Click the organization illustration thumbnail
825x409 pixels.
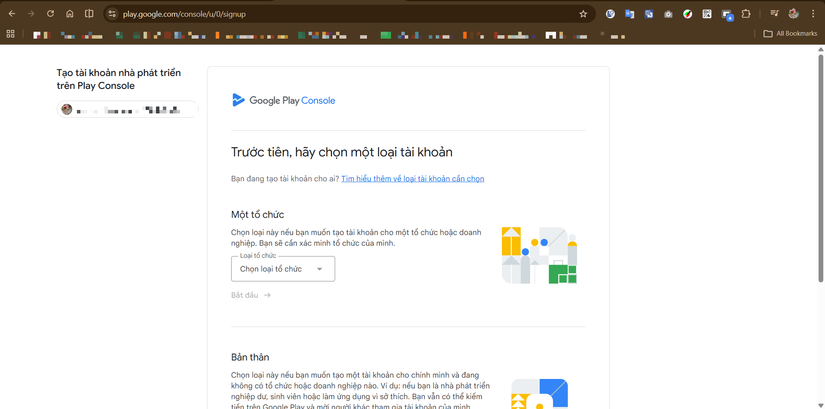pos(540,255)
